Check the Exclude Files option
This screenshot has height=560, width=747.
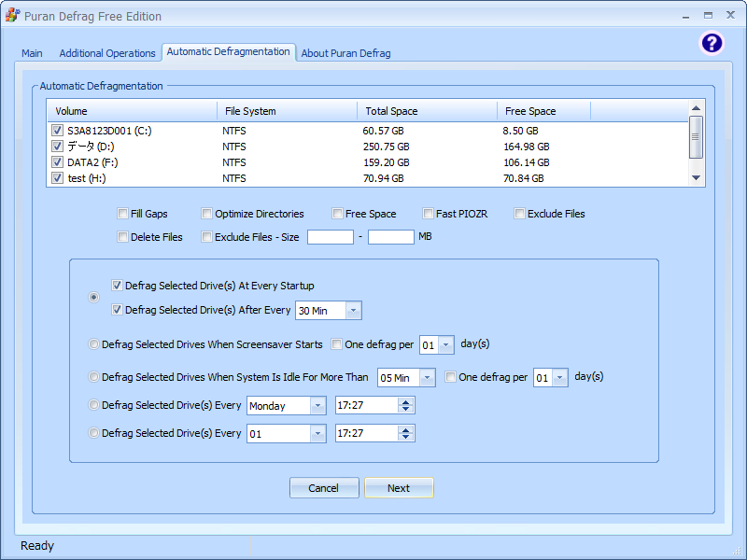tap(519, 214)
